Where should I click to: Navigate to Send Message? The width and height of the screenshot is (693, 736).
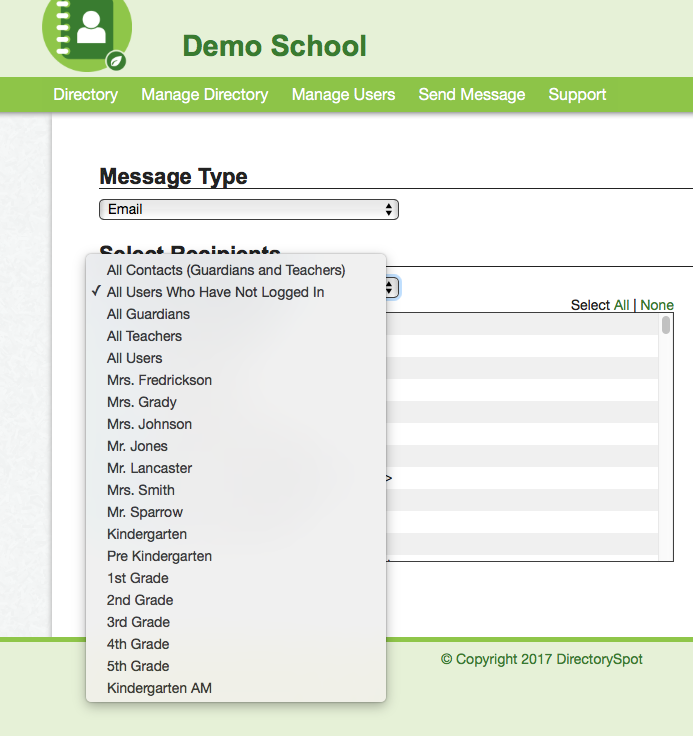[471, 94]
